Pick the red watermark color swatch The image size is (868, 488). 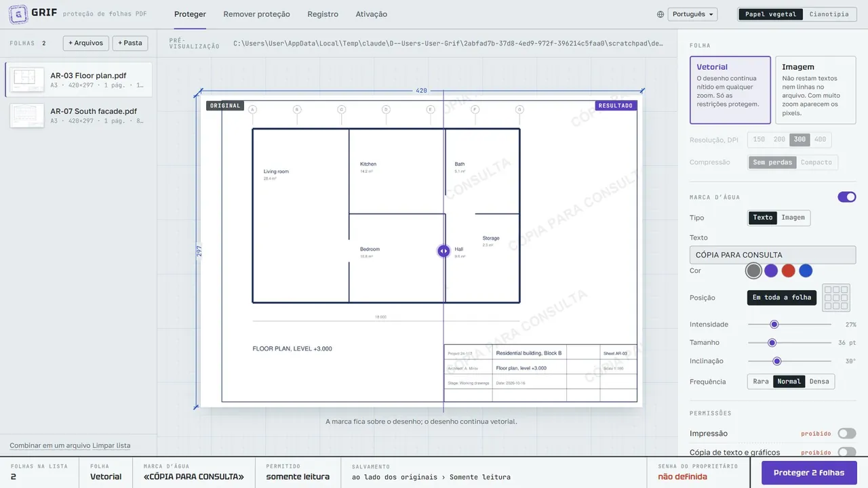788,270
